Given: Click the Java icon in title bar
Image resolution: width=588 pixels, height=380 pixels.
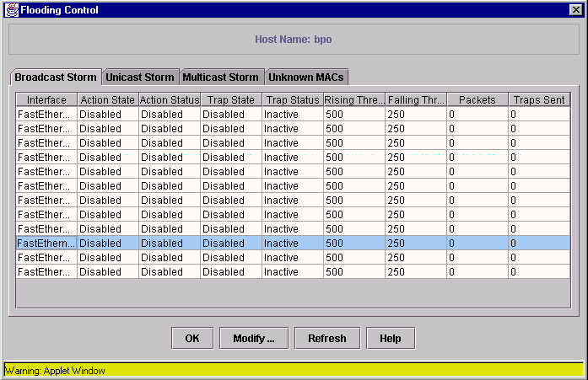Looking at the screenshot, I should 9,10.
